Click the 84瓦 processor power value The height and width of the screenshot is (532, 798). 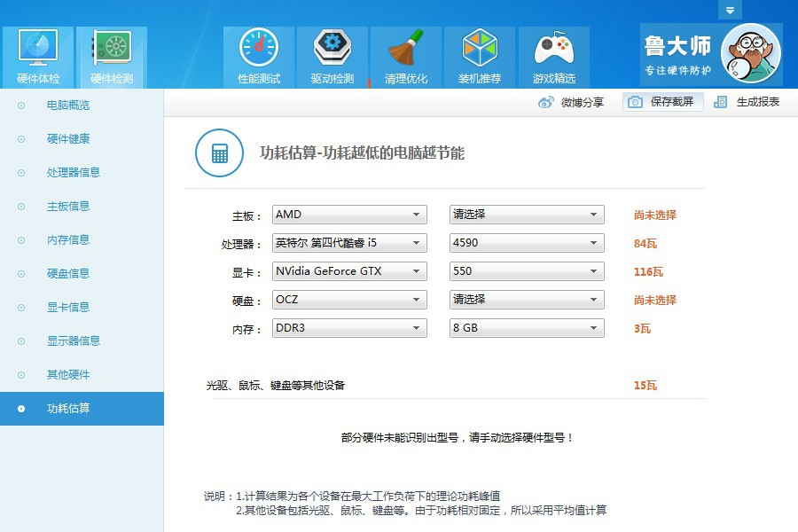[x=645, y=243]
